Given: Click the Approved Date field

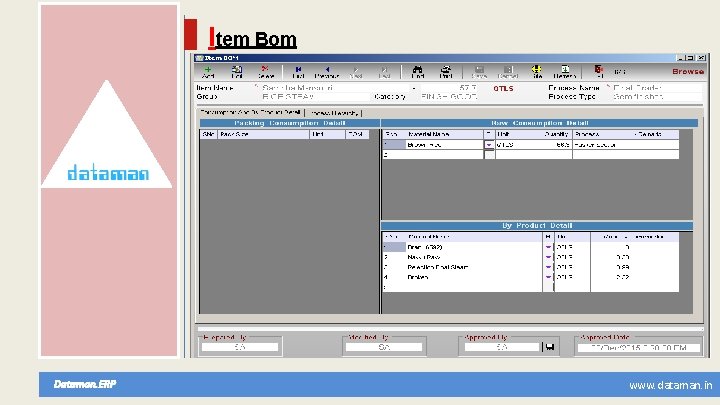Looking at the screenshot, I should (639, 348).
